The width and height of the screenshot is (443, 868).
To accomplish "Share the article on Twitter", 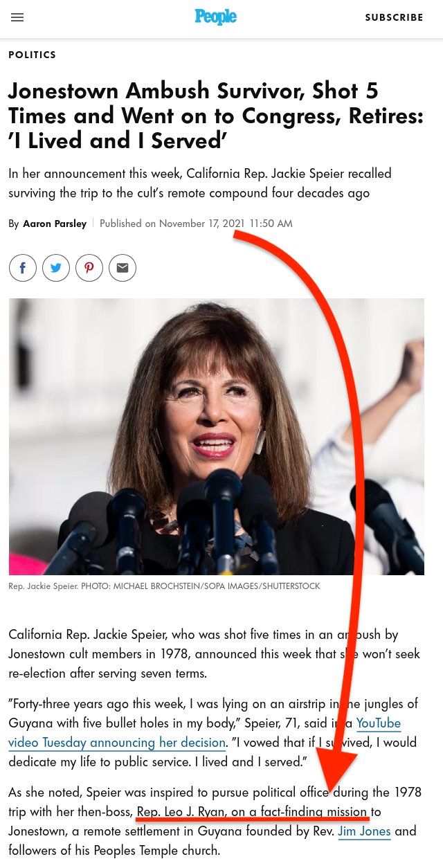I will 56,268.
